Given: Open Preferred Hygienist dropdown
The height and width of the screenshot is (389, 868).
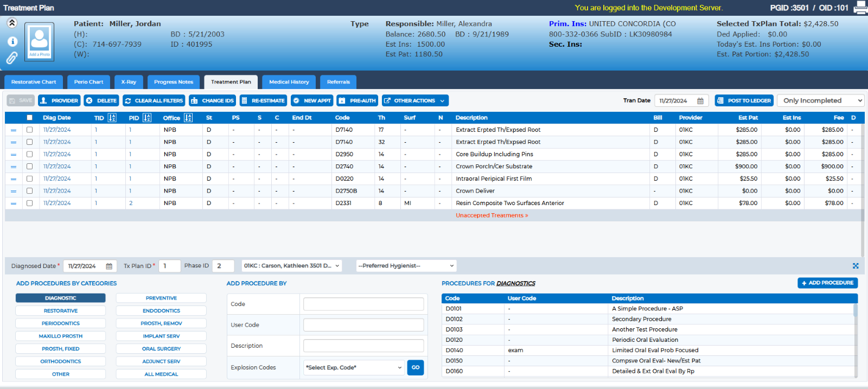Looking at the screenshot, I should point(406,266).
